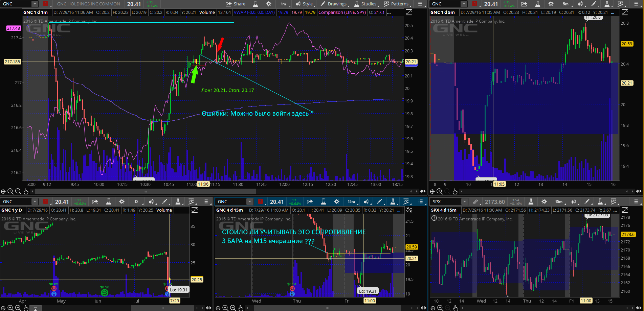The height and width of the screenshot is (311, 644).
Task: Open the D timeframe dropdown in the daily chart
Action: point(136,201)
